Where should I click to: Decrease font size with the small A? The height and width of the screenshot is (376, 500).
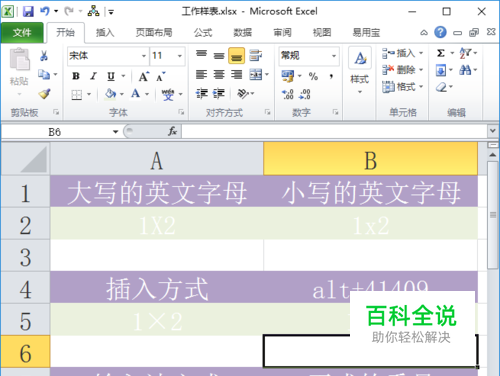[161, 77]
